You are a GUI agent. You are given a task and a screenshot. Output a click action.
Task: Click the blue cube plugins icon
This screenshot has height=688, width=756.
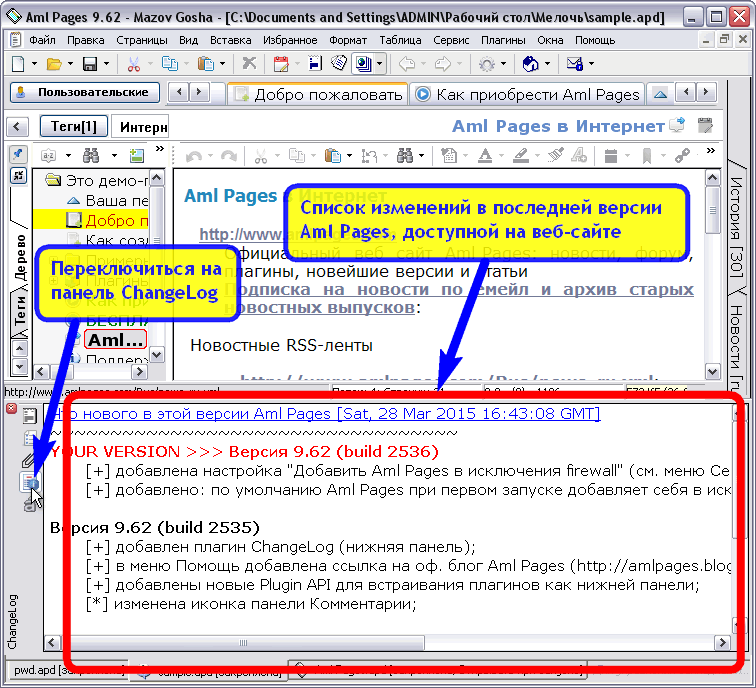tap(530, 63)
